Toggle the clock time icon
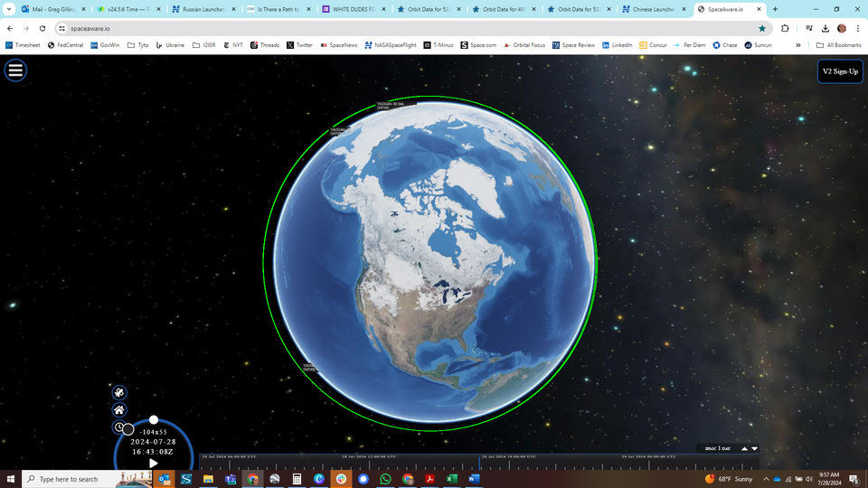 [118, 427]
